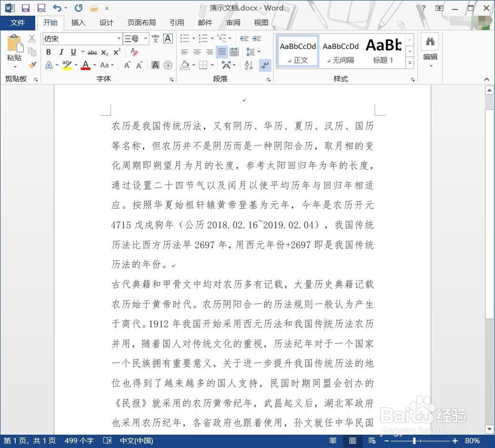Toggle strikethrough abc formatting
495x448 pixels.
tap(92, 52)
